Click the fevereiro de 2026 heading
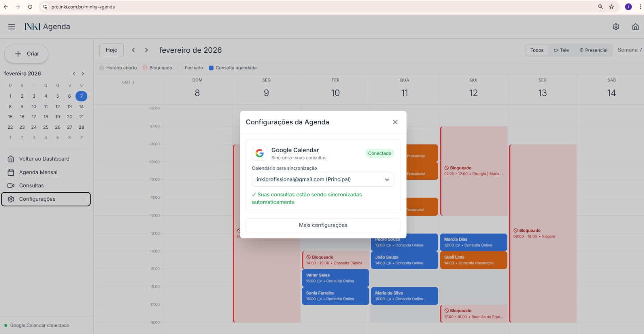This screenshot has height=334, width=644. point(190,50)
